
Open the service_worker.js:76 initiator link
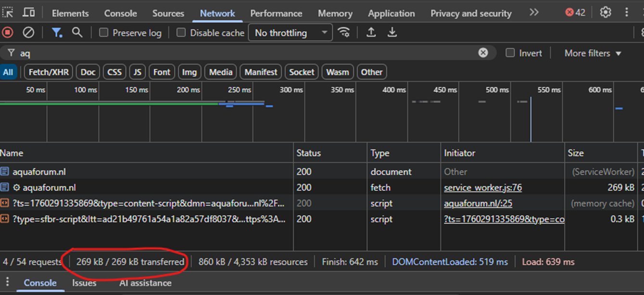coord(482,188)
